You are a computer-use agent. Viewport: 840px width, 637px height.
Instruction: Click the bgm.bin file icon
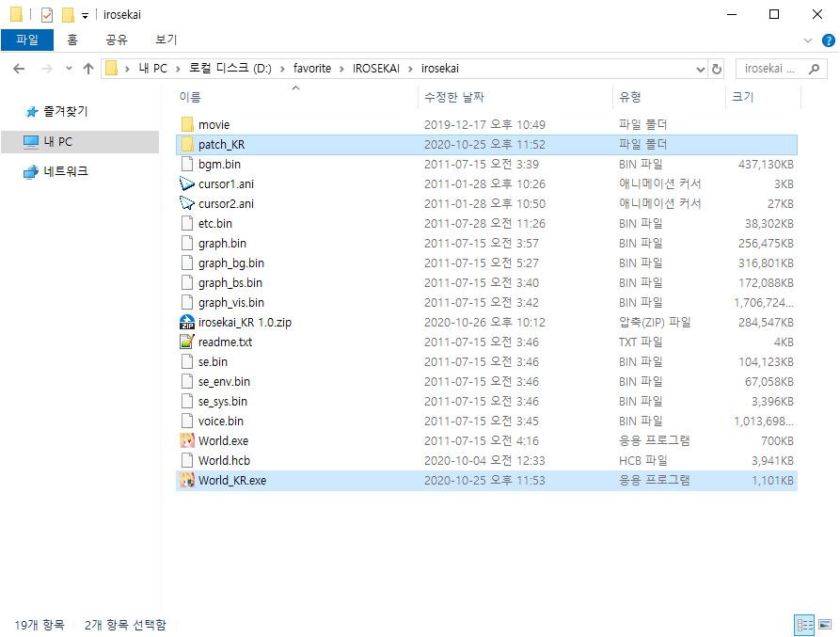187,164
